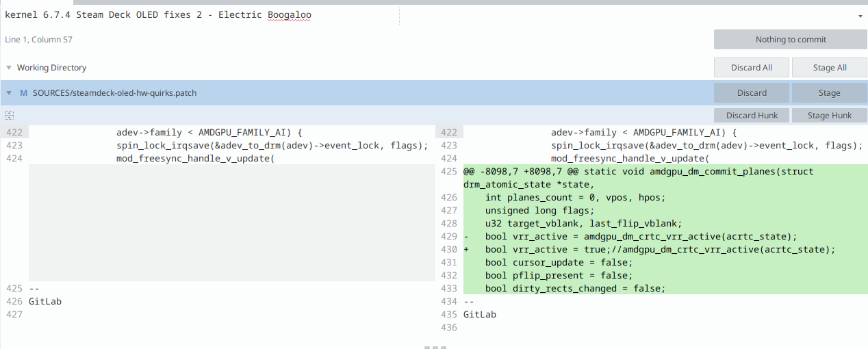Click the Nothing to commit button

click(x=791, y=40)
